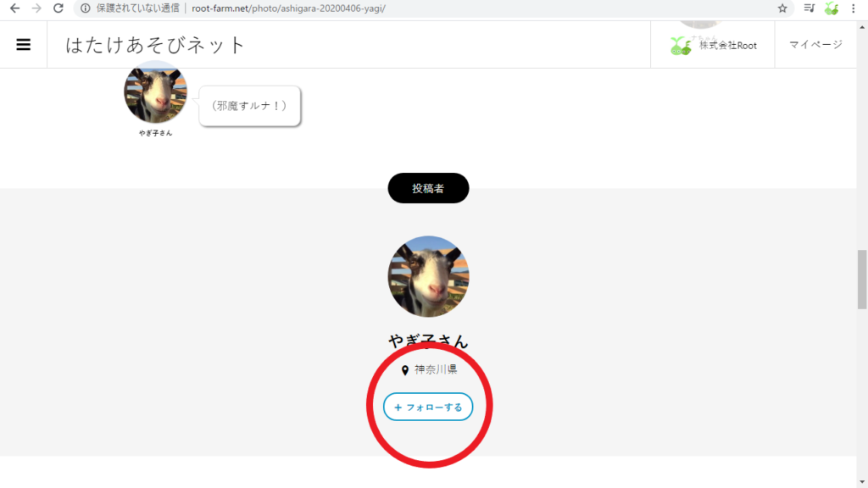Image resolution: width=868 pixels, height=488 pixels.
Task: Click the green sprout extension icon
Action: click(x=832, y=8)
